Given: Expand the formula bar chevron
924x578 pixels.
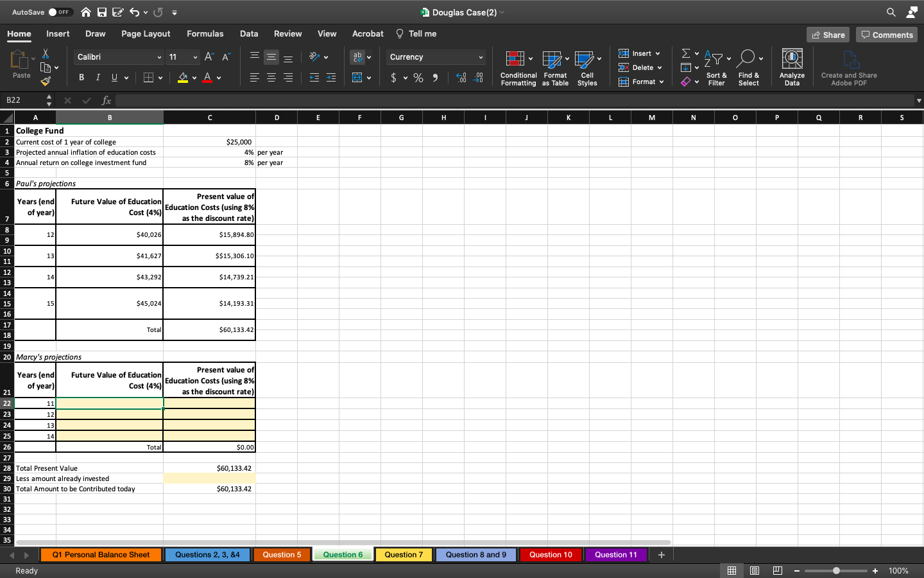Looking at the screenshot, I should click(918, 100).
